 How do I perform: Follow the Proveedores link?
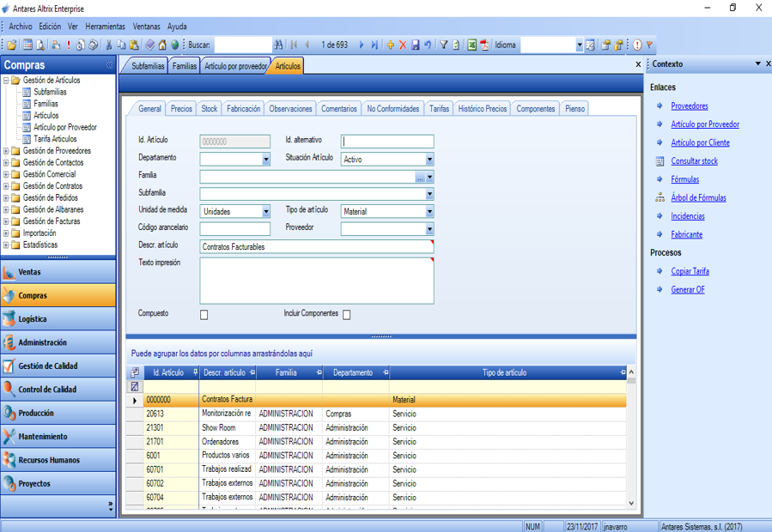pyautogui.click(x=690, y=106)
